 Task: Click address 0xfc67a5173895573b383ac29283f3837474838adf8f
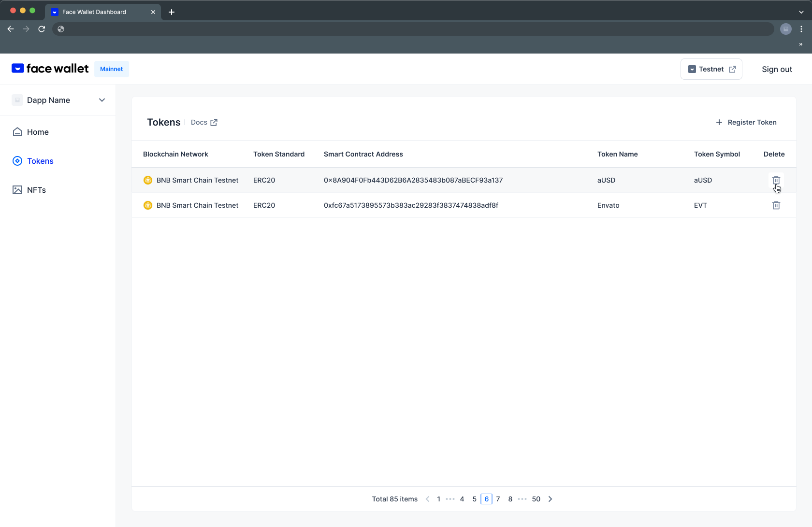(411, 205)
